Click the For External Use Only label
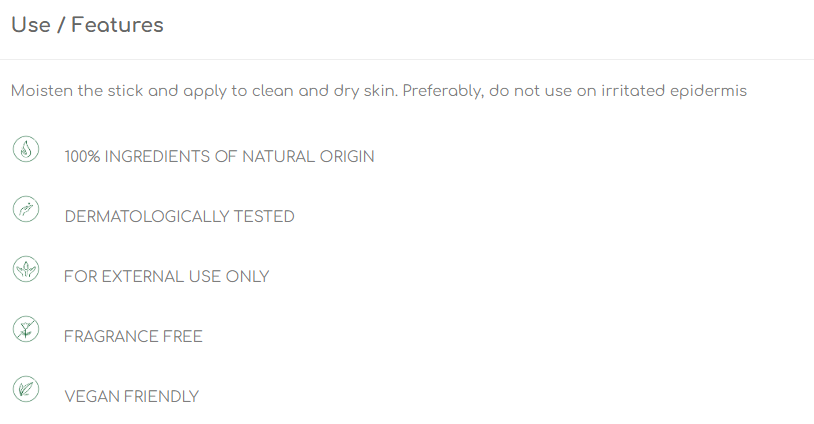The image size is (814, 424). [167, 277]
